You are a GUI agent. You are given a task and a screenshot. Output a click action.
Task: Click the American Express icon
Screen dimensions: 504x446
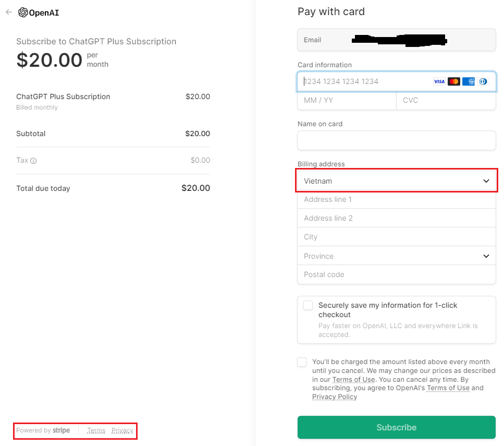pos(469,81)
